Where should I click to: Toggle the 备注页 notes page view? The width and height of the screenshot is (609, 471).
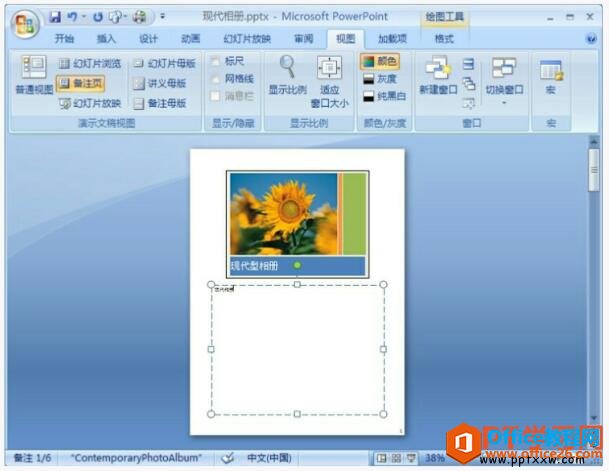tap(80, 83)
